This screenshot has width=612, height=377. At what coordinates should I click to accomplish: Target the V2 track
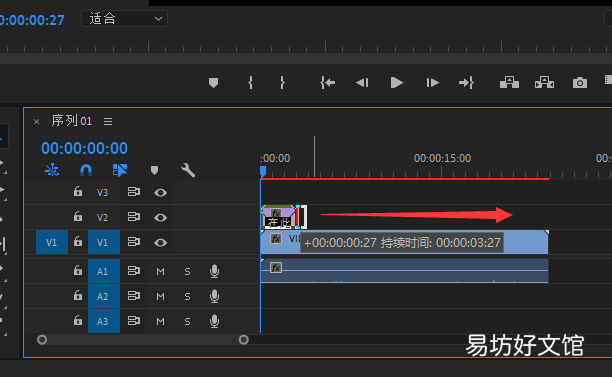102,217
